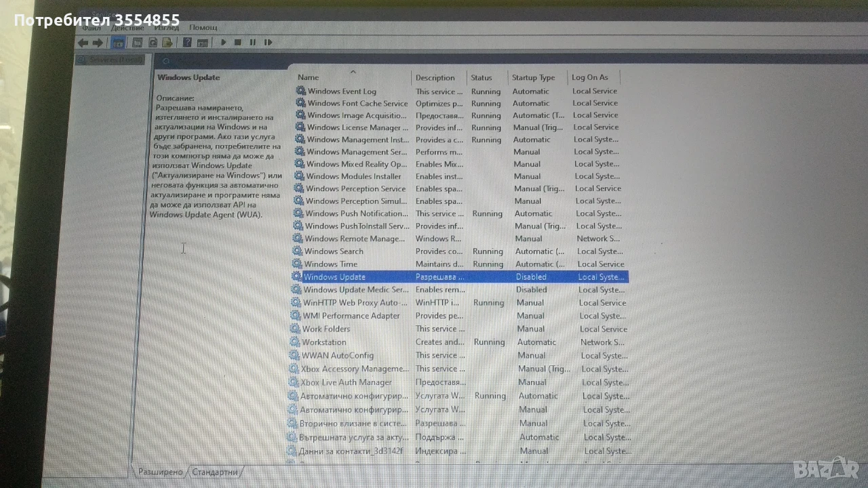
Task: Click the Forward arrow toolbar icon
Action: click(97, 43)
